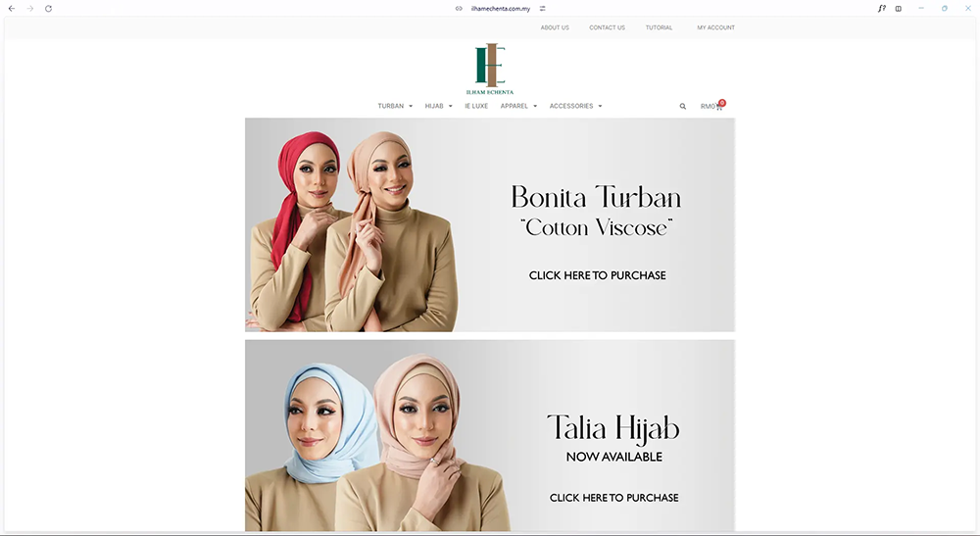Expand the Apparel dropdown menu
Viewport: 980px width, 536px height.
518,106
